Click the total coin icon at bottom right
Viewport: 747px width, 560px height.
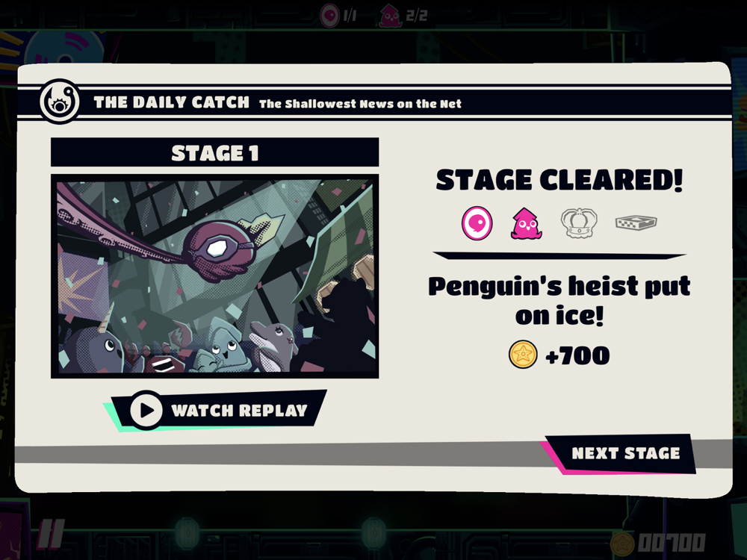[x=622, y=543]
